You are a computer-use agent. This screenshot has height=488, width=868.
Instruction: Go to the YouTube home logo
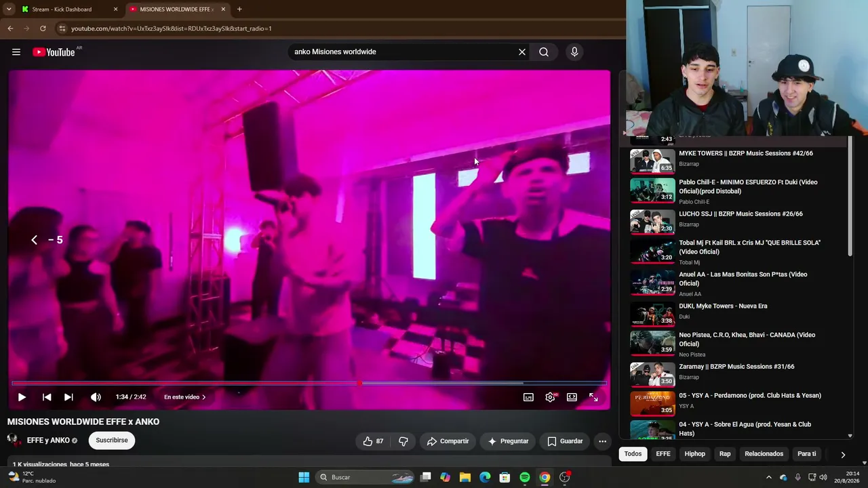[x=54, y=52]
